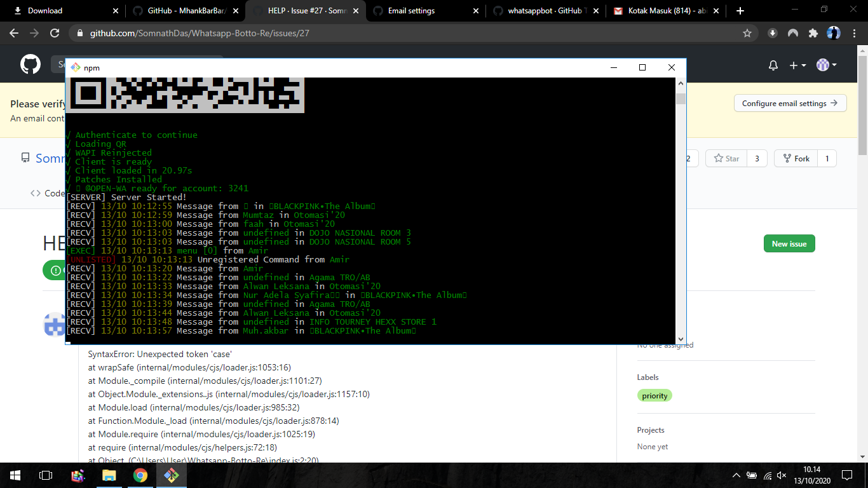Image resolution: width=868 pixels, height=488 pixels.
Task: Open Chrome downloads from the toolbar
Action: (x=773, y=32)
